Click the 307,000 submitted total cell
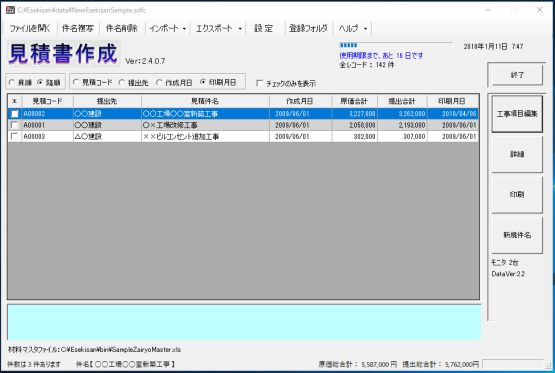The width and height of the screenshot is (555, 373). tap(402, 136)
